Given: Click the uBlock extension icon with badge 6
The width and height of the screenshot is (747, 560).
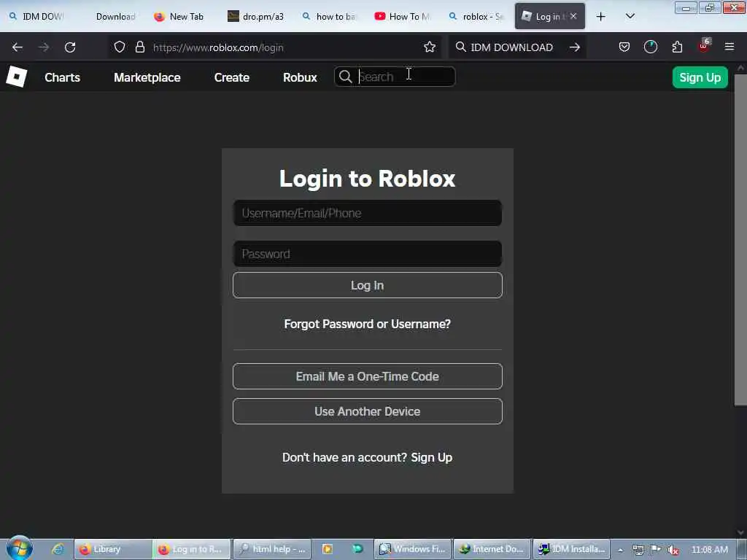Looking at the screenshot, I should 704,46.
